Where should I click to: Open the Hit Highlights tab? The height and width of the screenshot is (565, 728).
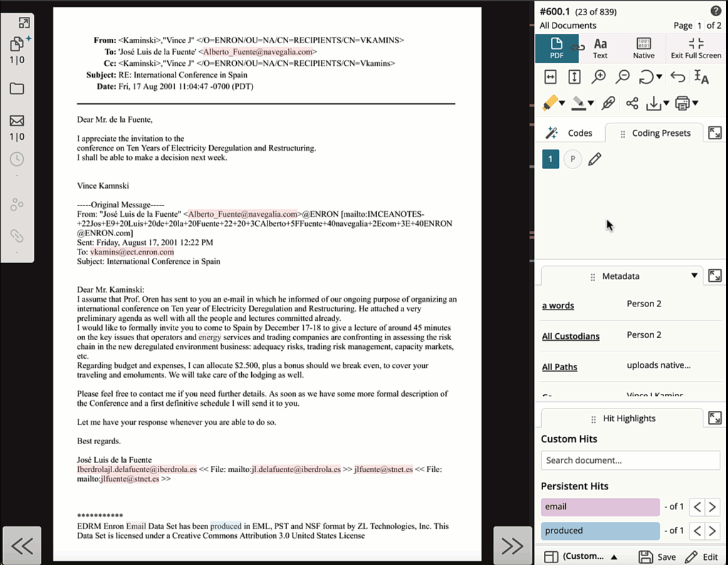[622, 418]
